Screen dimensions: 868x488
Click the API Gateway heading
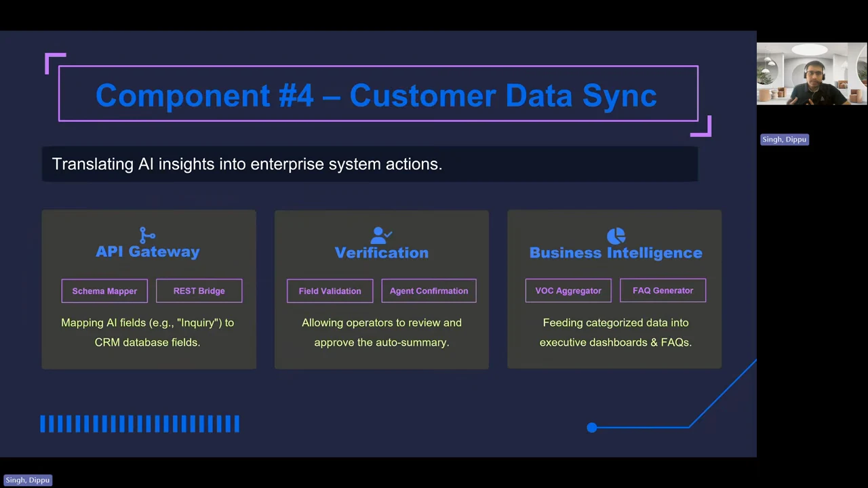tap(147, 251)
